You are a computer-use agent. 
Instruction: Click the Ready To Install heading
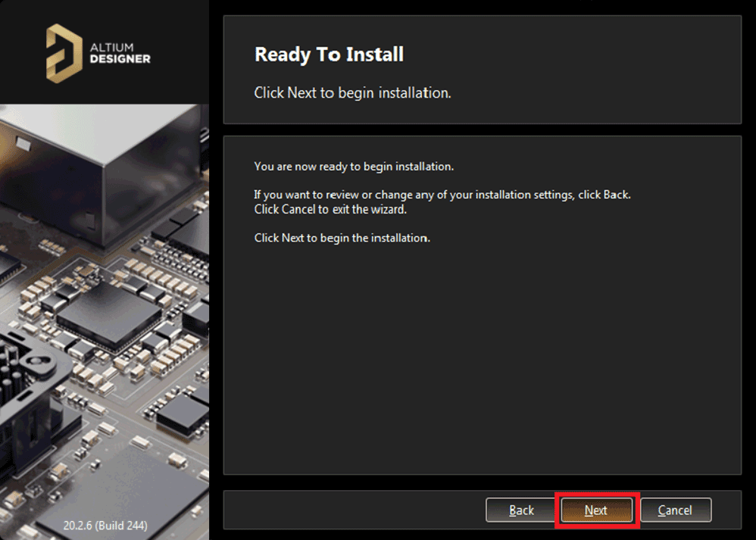[x=329, y=55]
